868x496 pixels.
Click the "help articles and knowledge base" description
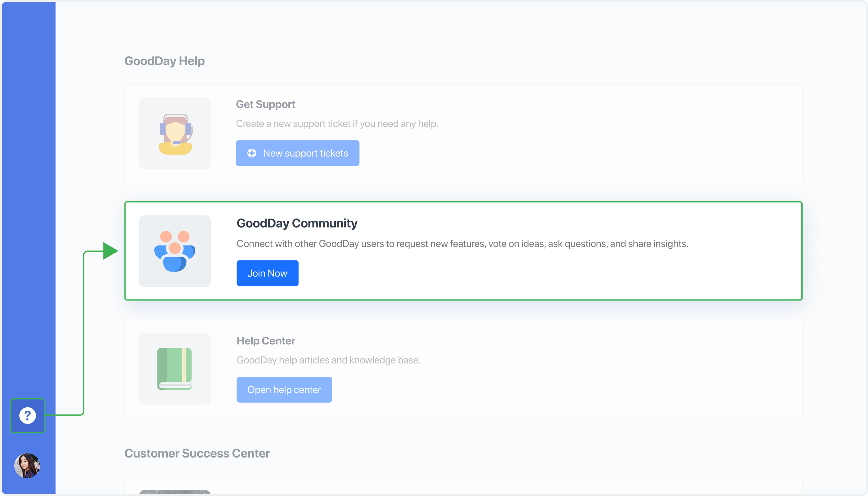pos(328,360)
